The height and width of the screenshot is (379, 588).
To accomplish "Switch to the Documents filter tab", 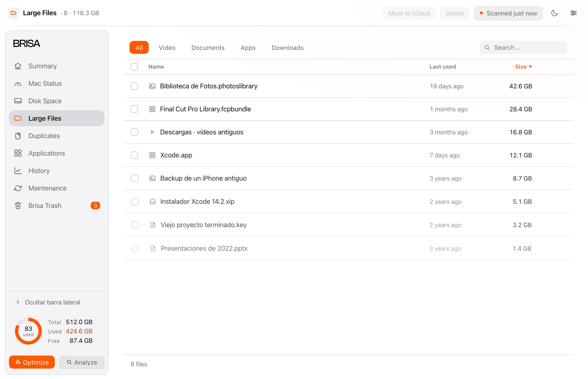I will (208, 47).
